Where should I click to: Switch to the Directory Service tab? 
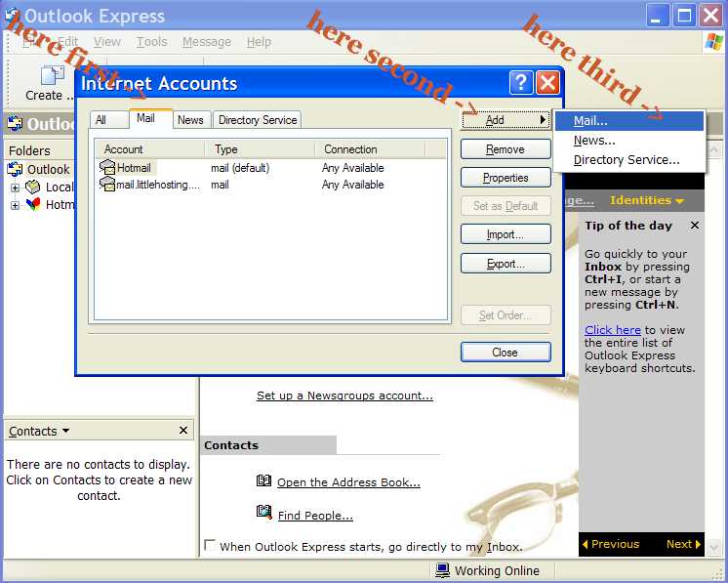258,120
